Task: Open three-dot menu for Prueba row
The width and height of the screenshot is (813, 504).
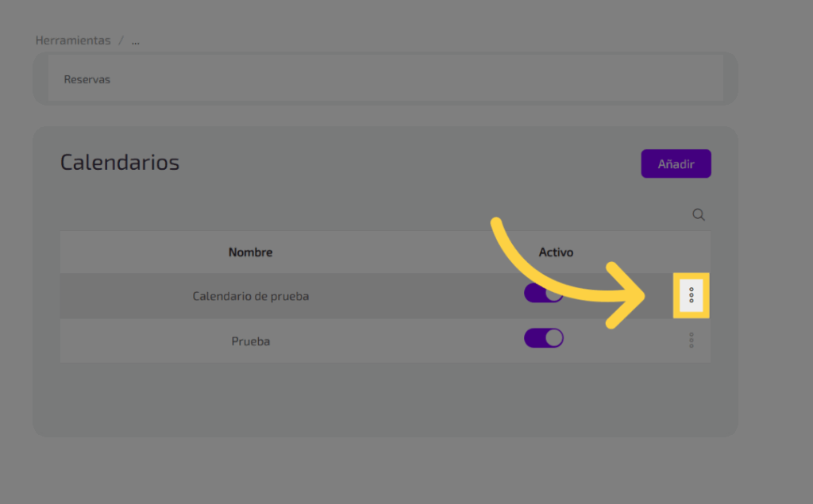Action: click(692, 340)
